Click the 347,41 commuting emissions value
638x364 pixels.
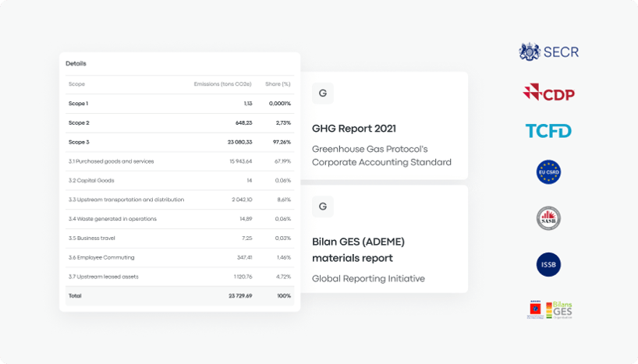245,257
